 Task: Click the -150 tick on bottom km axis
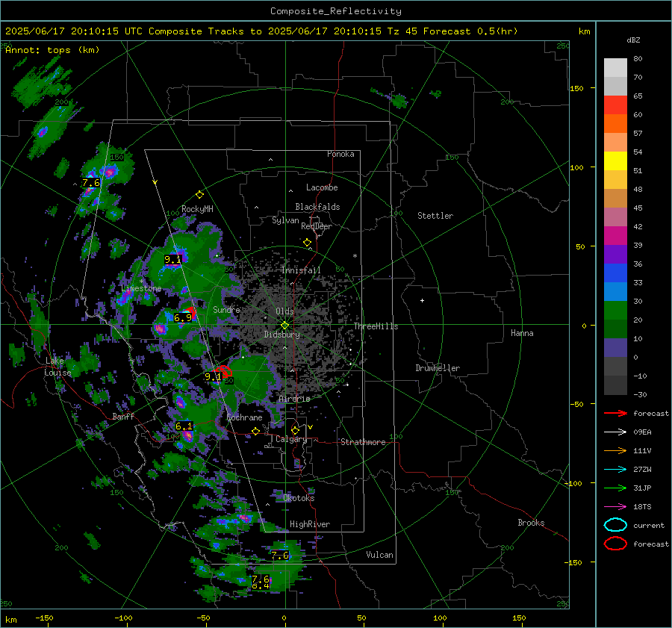pos(44,618)
